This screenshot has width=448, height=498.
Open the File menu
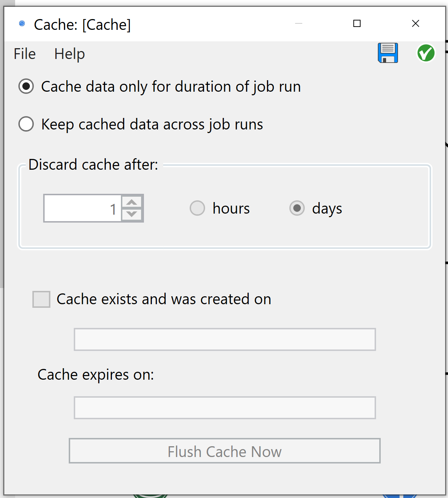[x=24, y=54]
